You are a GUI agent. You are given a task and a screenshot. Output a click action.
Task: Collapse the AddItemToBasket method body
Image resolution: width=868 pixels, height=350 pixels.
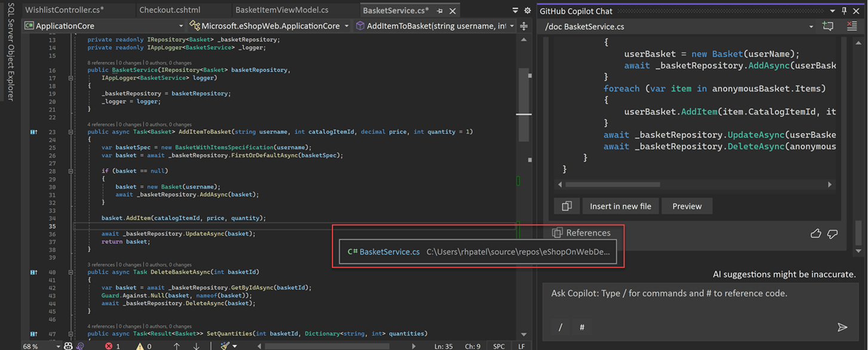pos(72,132)
